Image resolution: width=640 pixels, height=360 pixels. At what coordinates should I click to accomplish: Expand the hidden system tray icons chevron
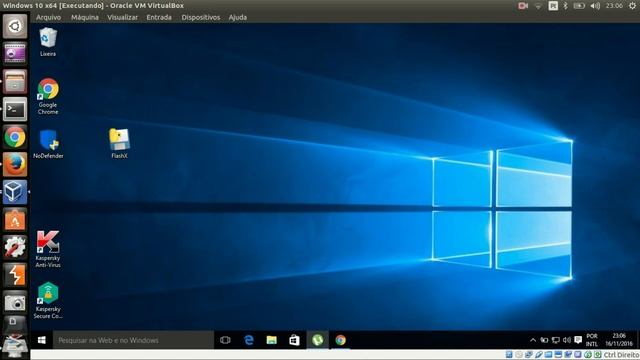[533, 340]
